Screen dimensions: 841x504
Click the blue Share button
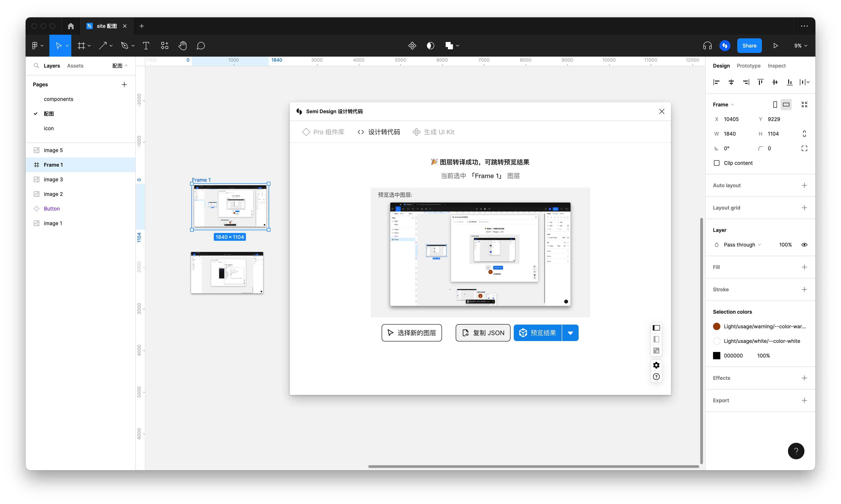(749, 45)
